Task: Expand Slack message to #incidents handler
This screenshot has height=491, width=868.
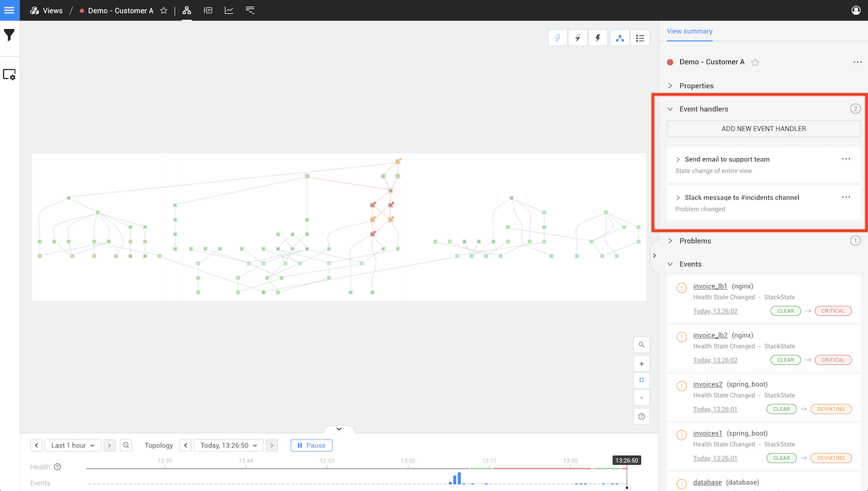Action: point(678,198)
